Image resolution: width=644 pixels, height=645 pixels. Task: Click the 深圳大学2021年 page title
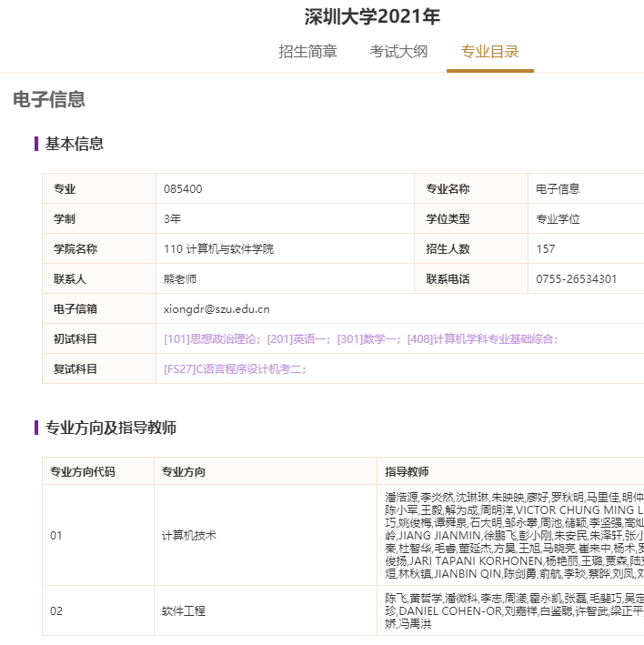pyautogui.click(x=372, y=16)
